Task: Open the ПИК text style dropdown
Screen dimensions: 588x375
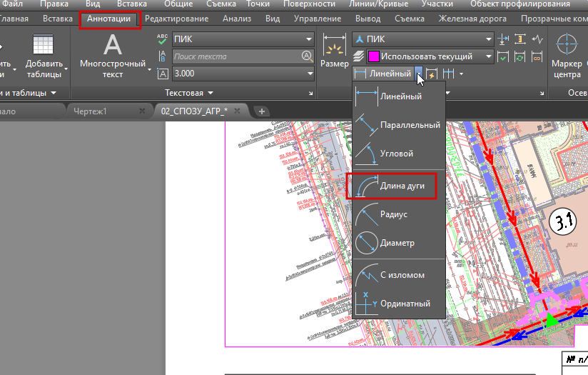Action: pos(243,39)
